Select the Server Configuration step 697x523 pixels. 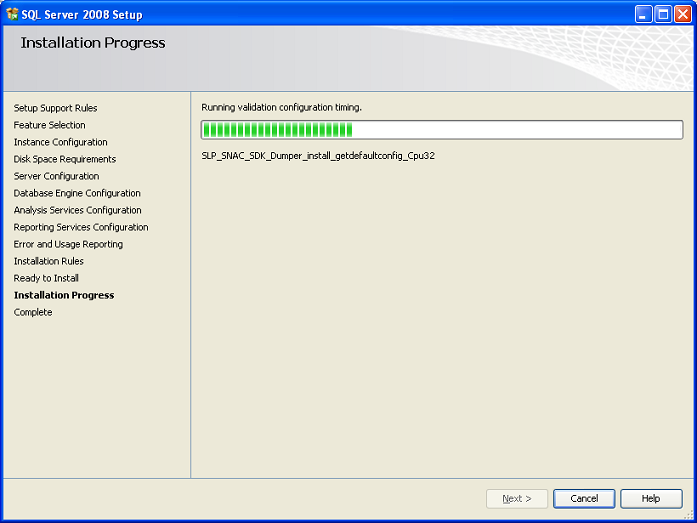point(56,176)
